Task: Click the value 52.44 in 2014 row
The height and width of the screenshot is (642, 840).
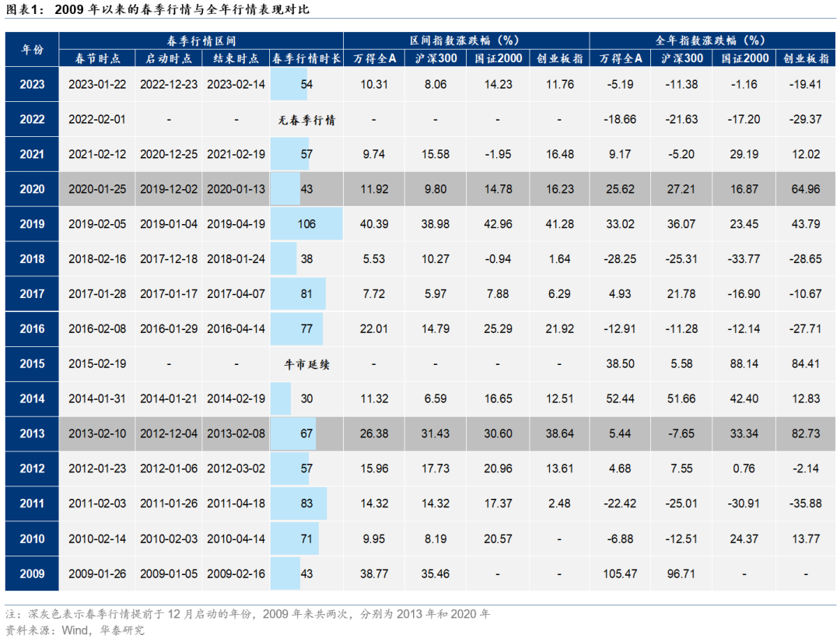Action: click(x=620, y=398)
